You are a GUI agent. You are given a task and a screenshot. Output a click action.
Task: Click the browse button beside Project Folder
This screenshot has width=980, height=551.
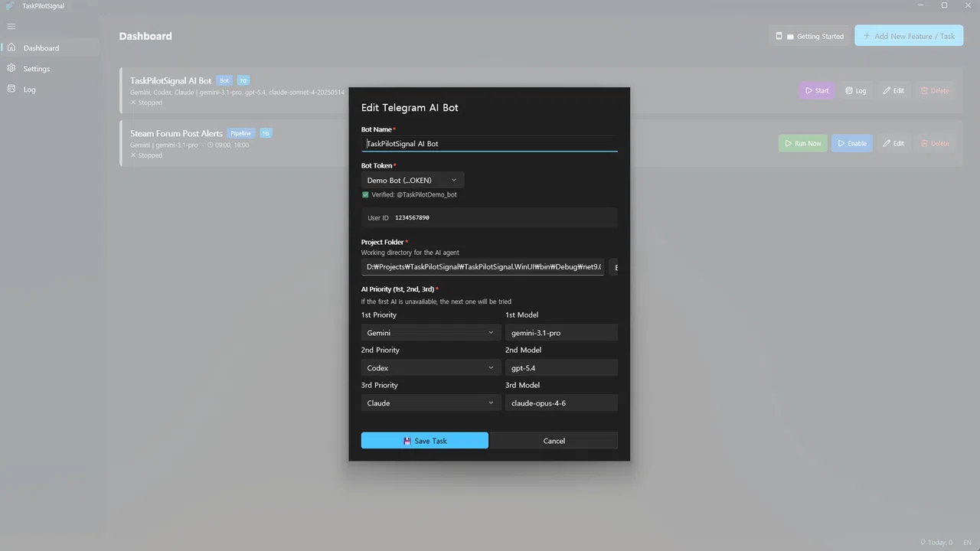tap(613, 267)
